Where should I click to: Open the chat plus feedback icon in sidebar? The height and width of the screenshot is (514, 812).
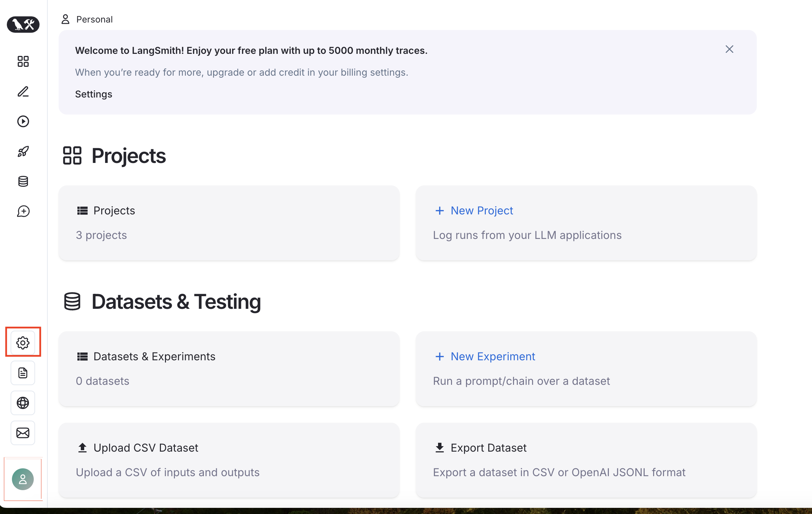23,211
